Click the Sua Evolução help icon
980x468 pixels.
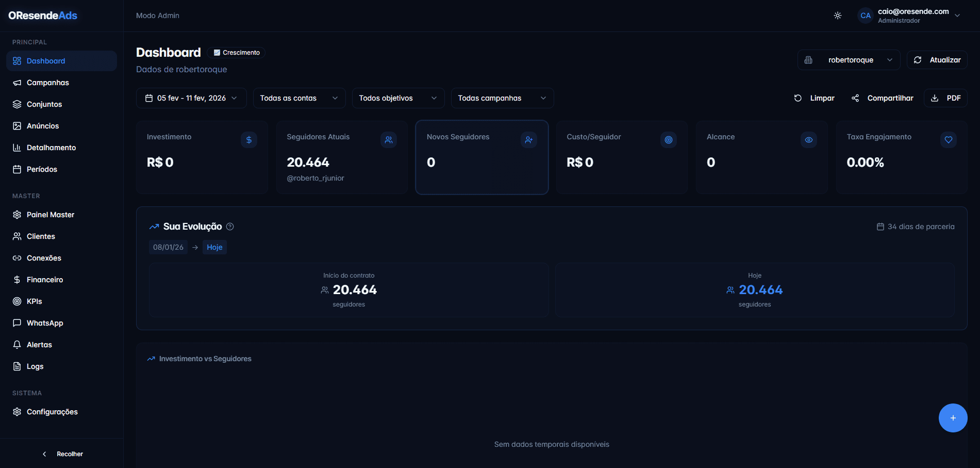pyautogui.click(x=230, y=227)
